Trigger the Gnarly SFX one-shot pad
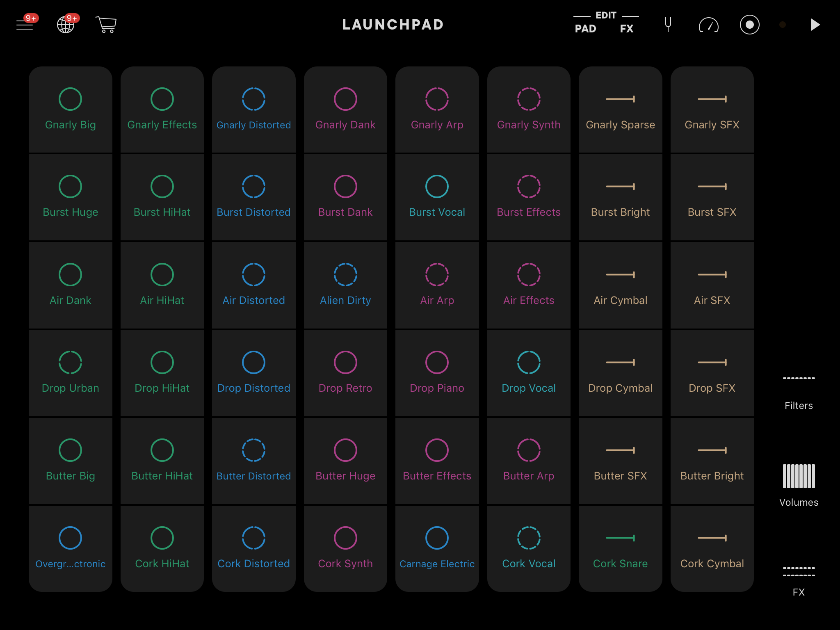This screenshot has height=630, width=840. (712, 110)
